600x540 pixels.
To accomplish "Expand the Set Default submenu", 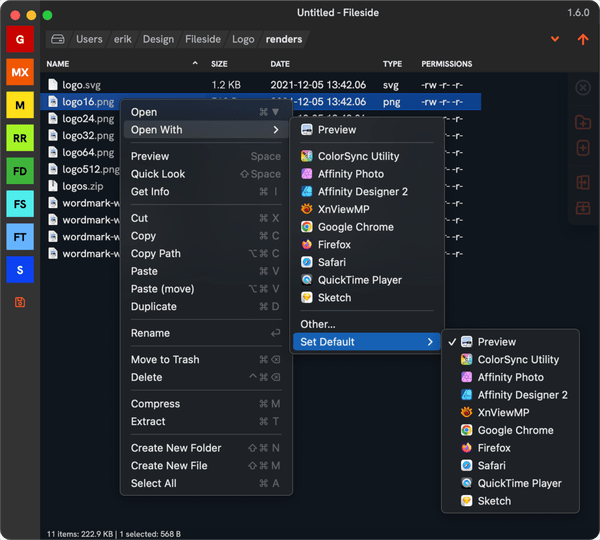I will point(367,342).
